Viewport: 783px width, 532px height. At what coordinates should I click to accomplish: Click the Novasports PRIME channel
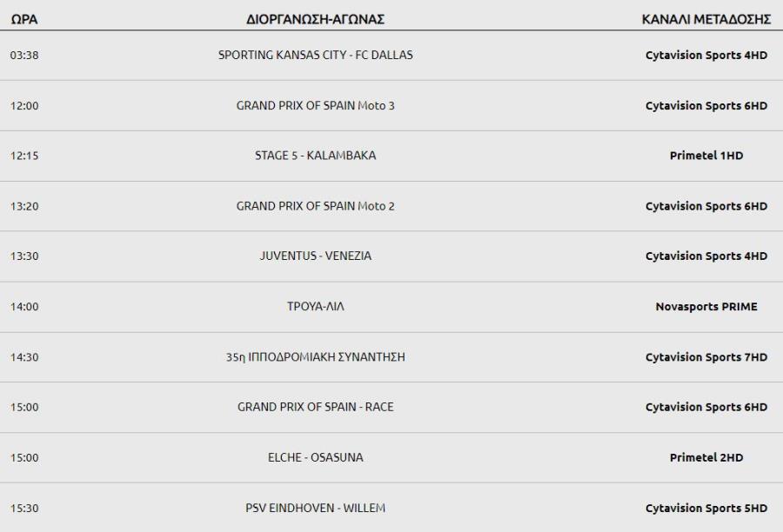[706, 307]
